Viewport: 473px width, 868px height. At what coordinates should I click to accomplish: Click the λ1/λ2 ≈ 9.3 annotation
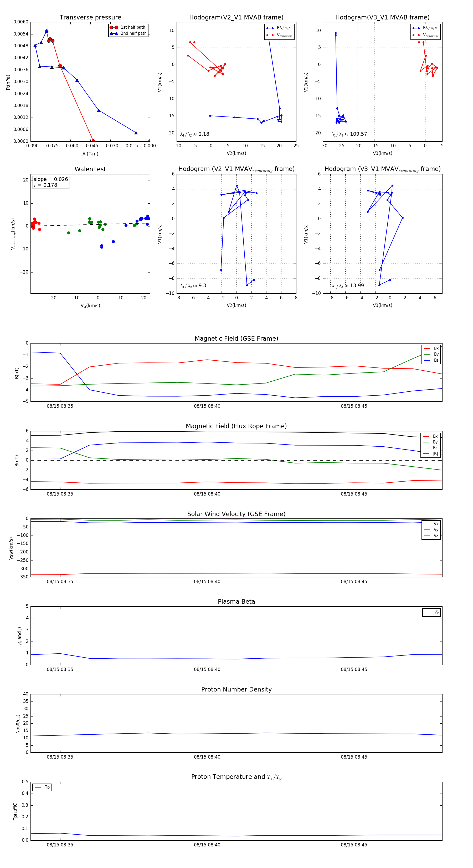[193, 286]
